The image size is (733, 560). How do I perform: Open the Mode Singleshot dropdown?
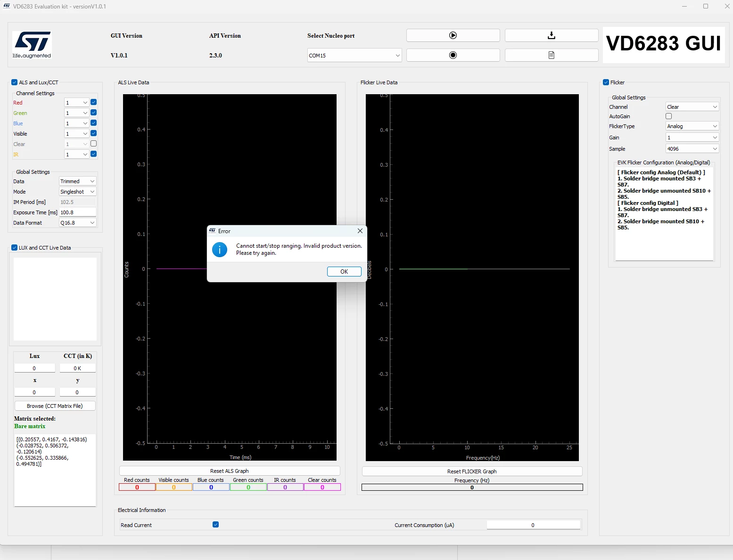pyautogui.click(x=77, y=192)
